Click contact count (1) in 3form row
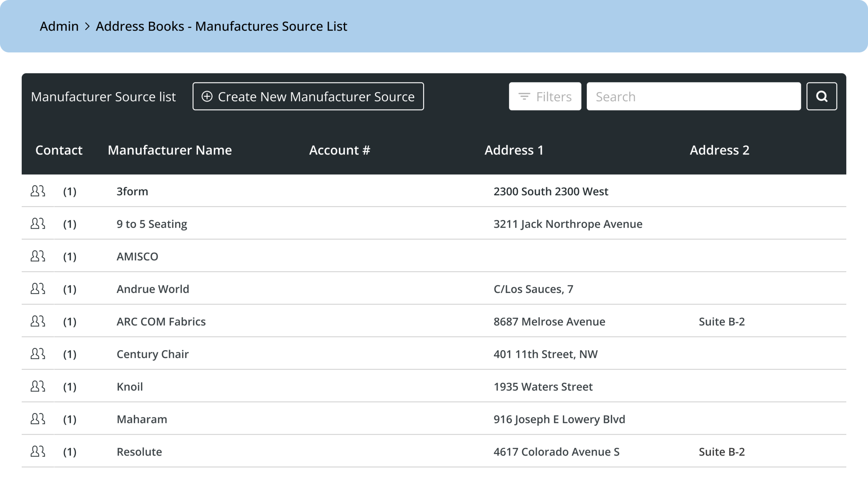 tap(70, 192)
